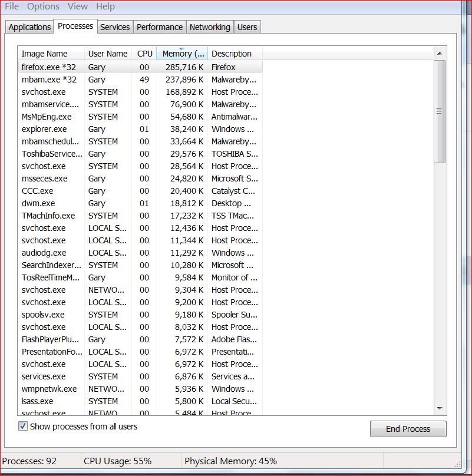Switch to the Users tab
This screenshot has height=476, width=472.
click(247, 27)
